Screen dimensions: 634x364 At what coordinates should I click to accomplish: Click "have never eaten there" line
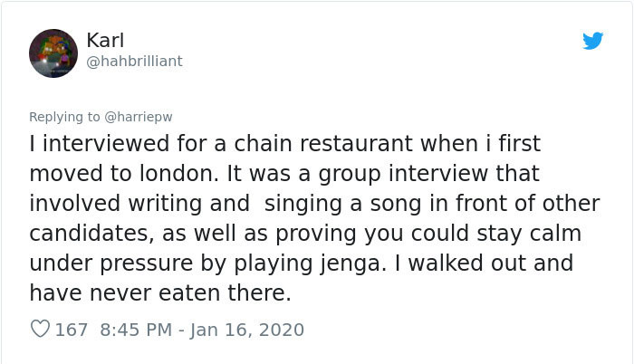coord(159,293)
